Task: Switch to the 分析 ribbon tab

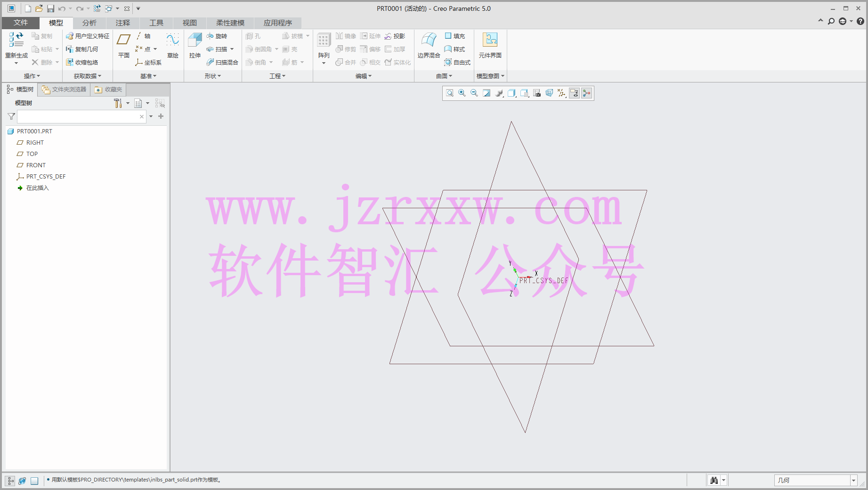Action: [89, 23]
